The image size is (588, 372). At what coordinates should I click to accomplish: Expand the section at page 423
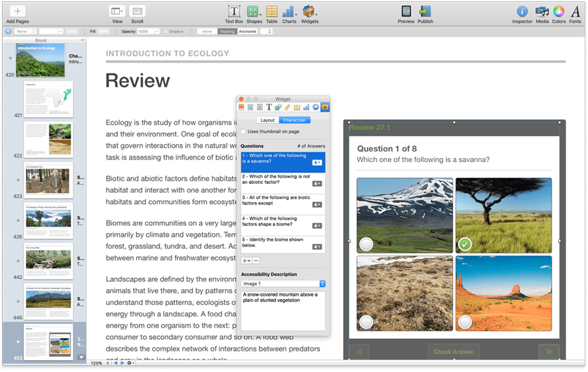coord(18,180)
